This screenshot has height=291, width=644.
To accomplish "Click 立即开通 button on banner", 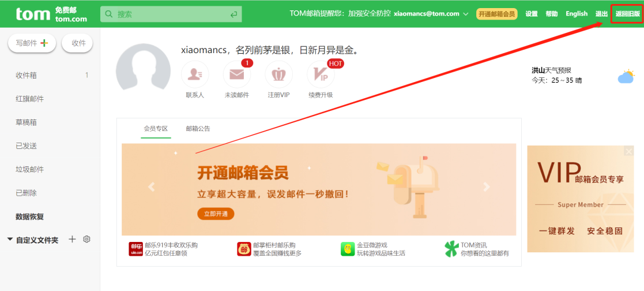I will coord(216,214).
